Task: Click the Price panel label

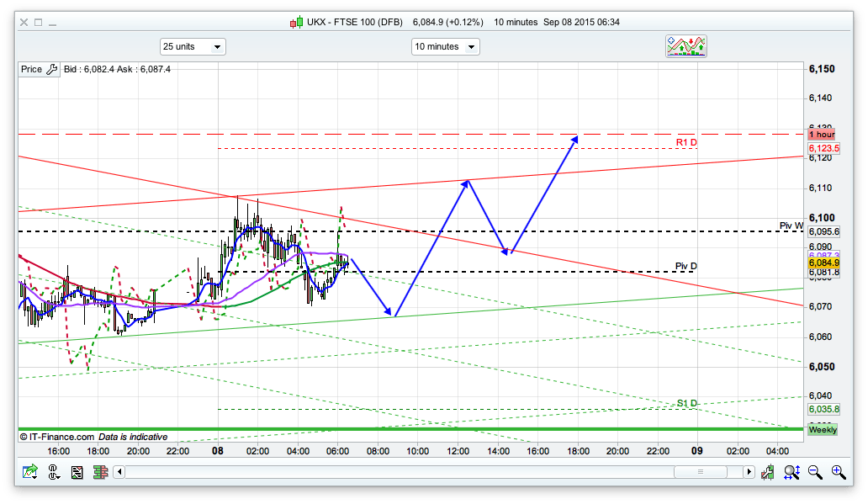Action: click(32, 69)
